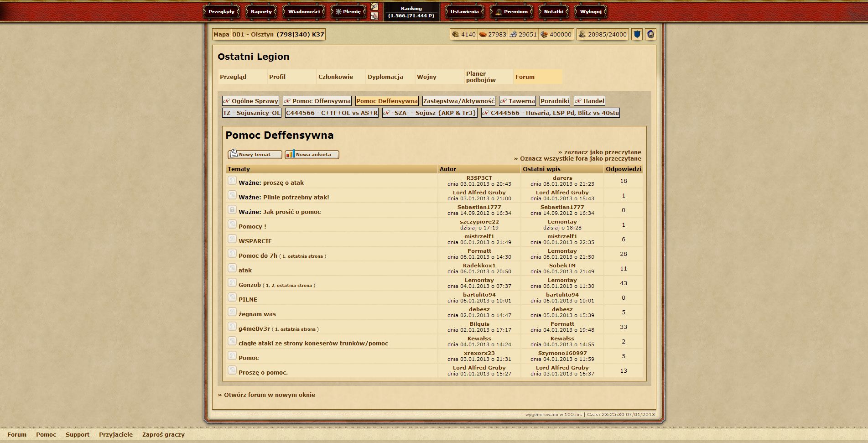Click the blue shield icon in resource bar
This screenshot has height=443, width=868.
(x=637, y=34)
